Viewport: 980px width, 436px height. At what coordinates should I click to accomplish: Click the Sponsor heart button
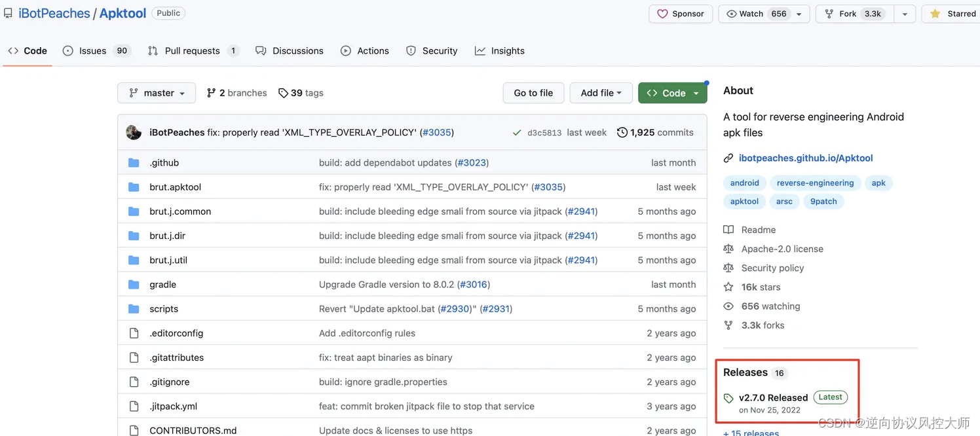681,14
